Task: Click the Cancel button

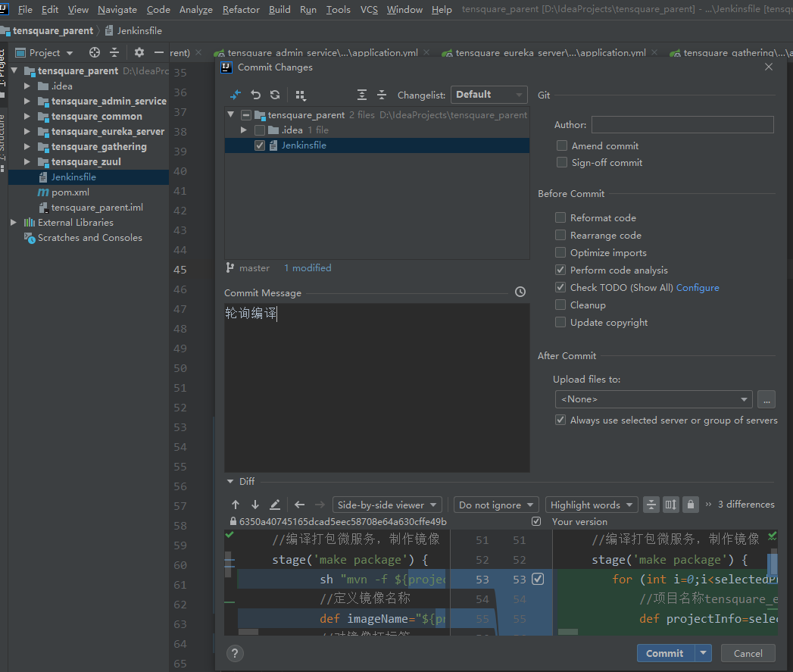Action: 748,653
